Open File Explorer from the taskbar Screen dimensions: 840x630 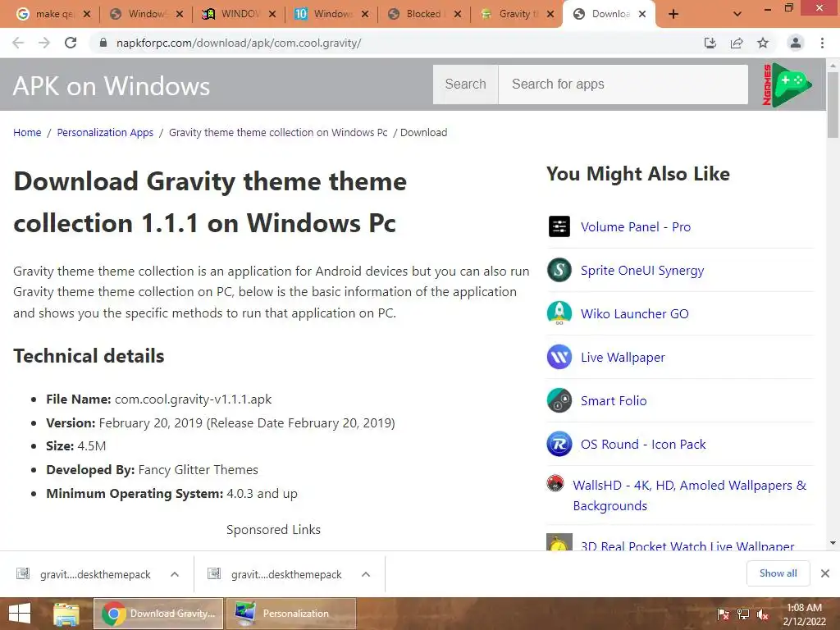point(66,614)
